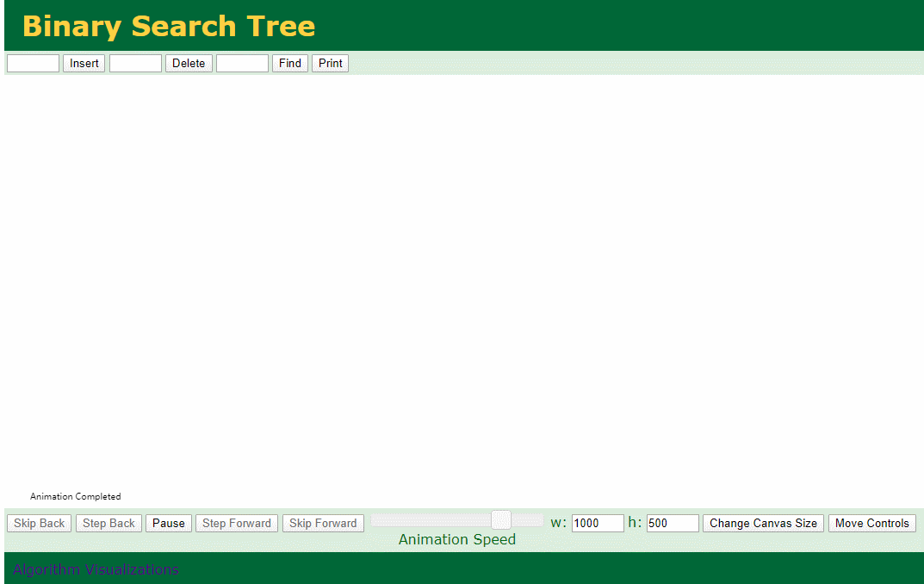Click Step Forward playback button
Viewport: 924px width, 584px height.
pos(236,524)
